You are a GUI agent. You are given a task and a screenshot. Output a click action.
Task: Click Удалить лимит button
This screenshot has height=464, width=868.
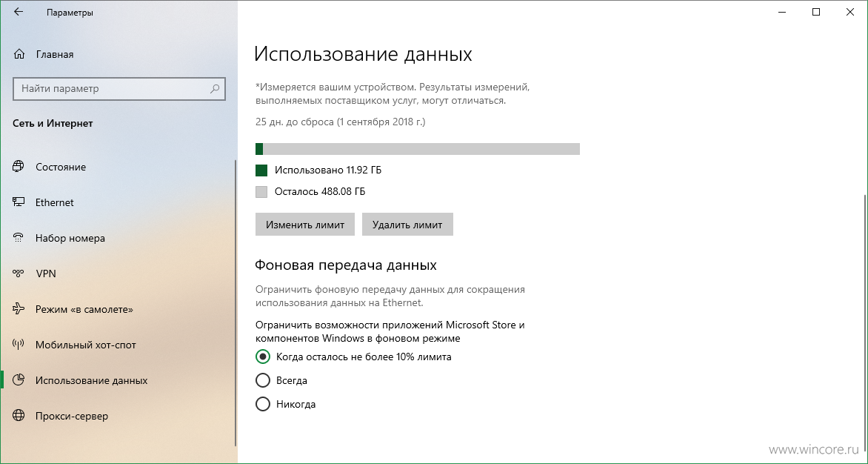[407, 225]
